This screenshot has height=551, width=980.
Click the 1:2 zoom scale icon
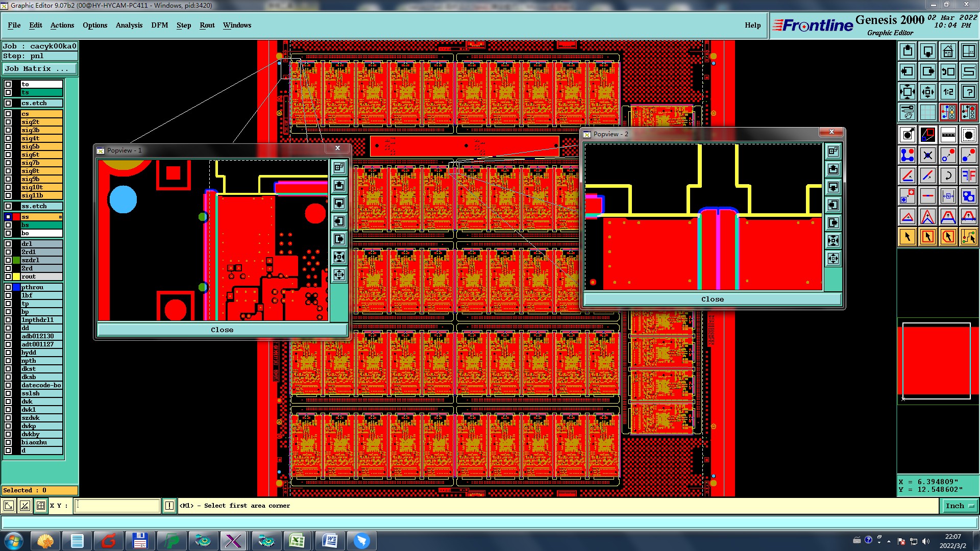click(948, 92)
